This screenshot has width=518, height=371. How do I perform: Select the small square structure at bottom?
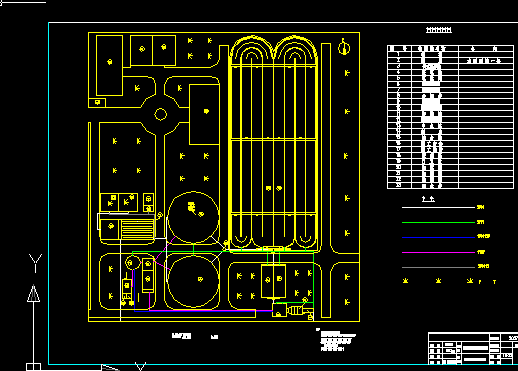(x=279, y=310)
